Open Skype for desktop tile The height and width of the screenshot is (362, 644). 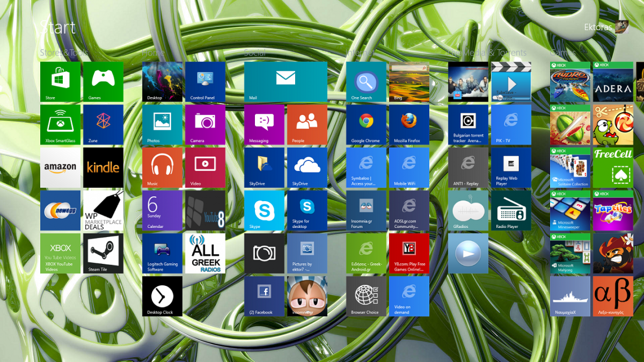[x=307, y=210]
